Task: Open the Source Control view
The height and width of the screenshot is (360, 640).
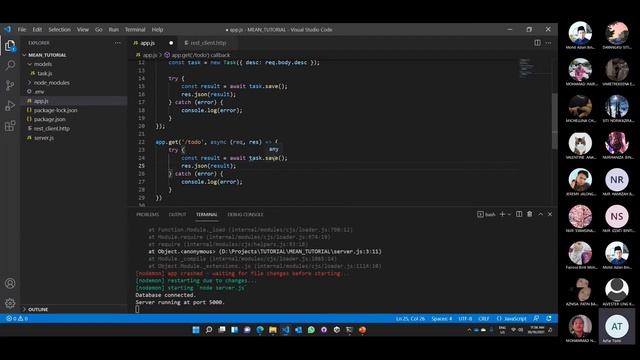Action: coord(10,85)
